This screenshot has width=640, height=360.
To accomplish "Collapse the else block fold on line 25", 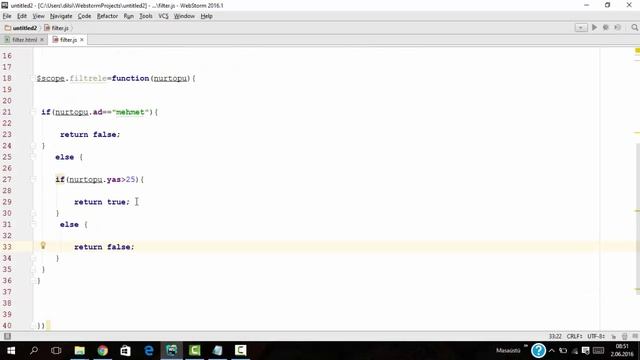I will click(34, 157).
